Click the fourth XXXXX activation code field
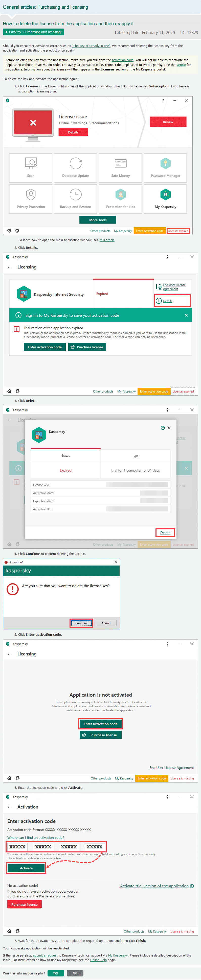Screen dimensions: 201x980 [x=94, y=846]
